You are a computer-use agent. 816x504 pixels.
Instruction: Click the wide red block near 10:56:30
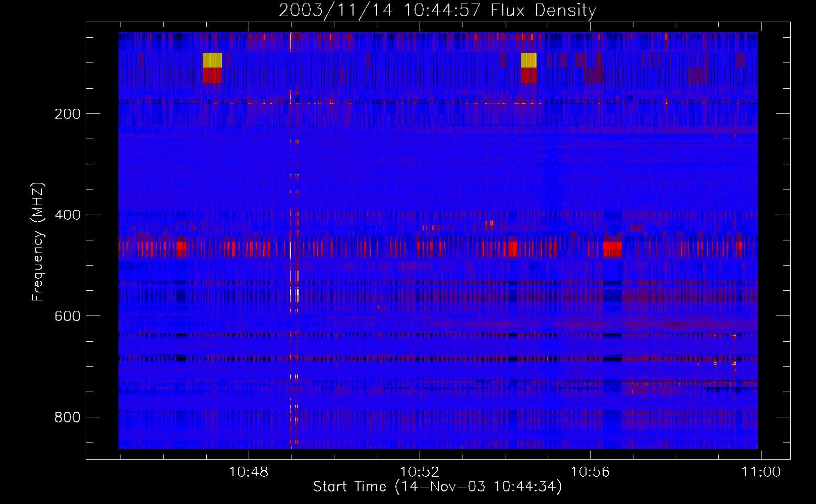pos(612,249)
